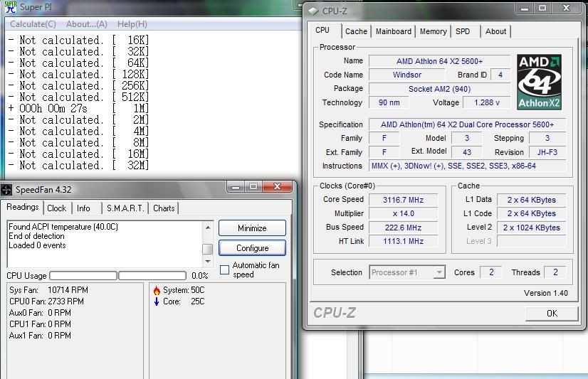Click the Revision field JH-F3
This screenshot has width=588, height=379.
point(547,152)
